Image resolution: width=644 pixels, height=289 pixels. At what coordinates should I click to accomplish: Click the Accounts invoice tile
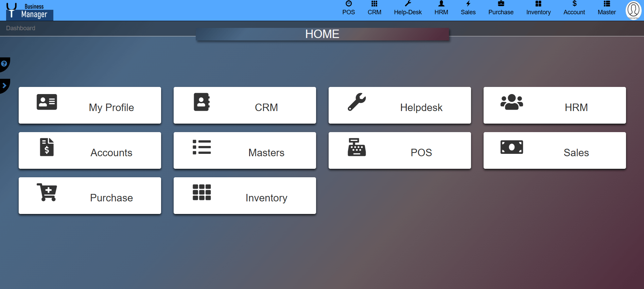click(90, 150)
